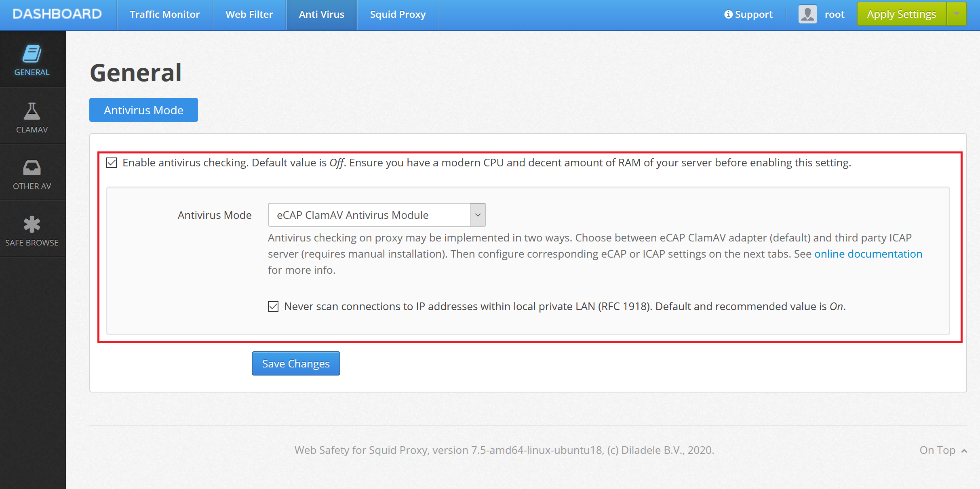The height and width of the screenshot is (489, 980).
Task: Open the ClamAV flask icon
Action: click(32, 111)
